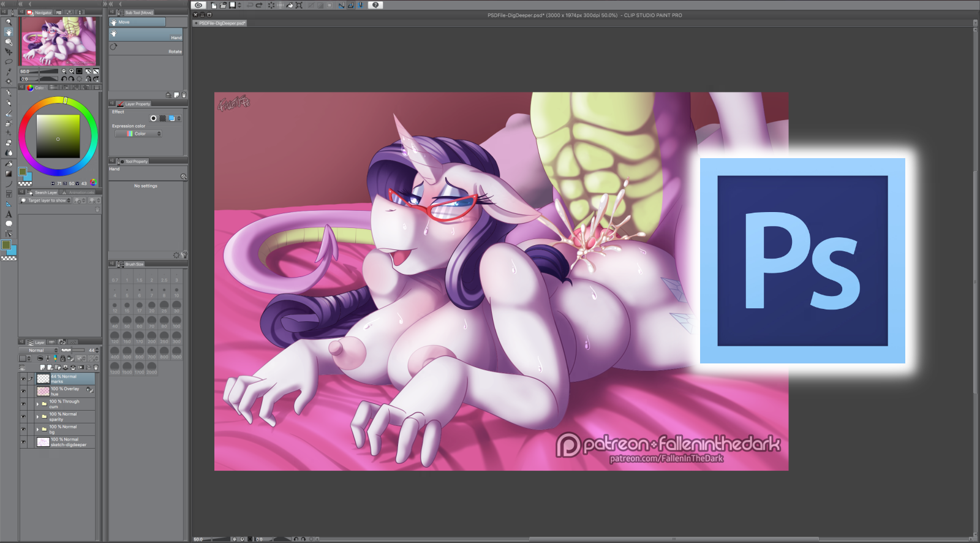Screen dimensions: 980x543
Task: Delete layer with trash icon in Layer panel
Action: pyautogui.click(x=96, y=368)
